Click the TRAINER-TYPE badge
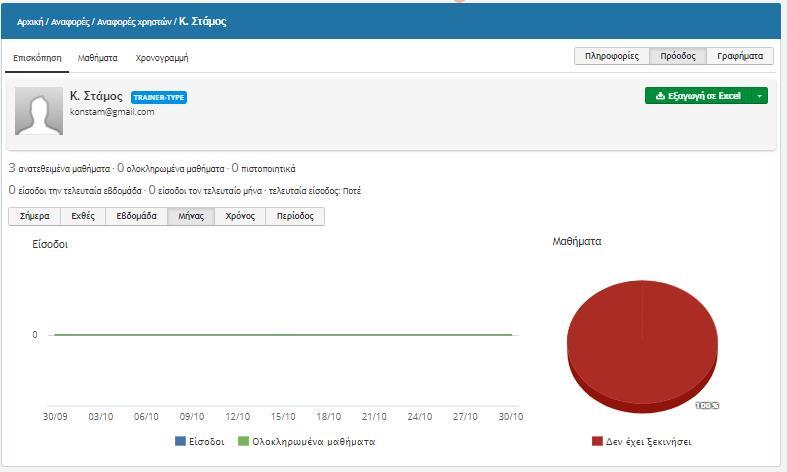The image size is (787, 472). click(159, 97)
